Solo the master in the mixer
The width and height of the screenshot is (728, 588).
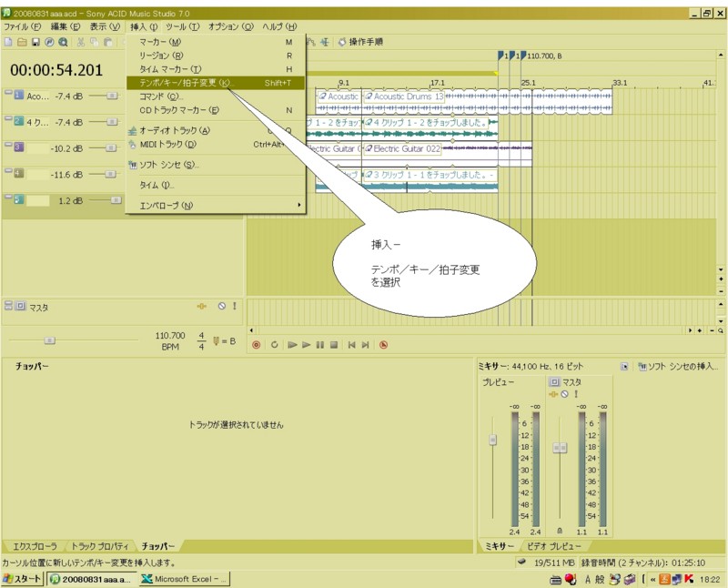coord(576,394)
